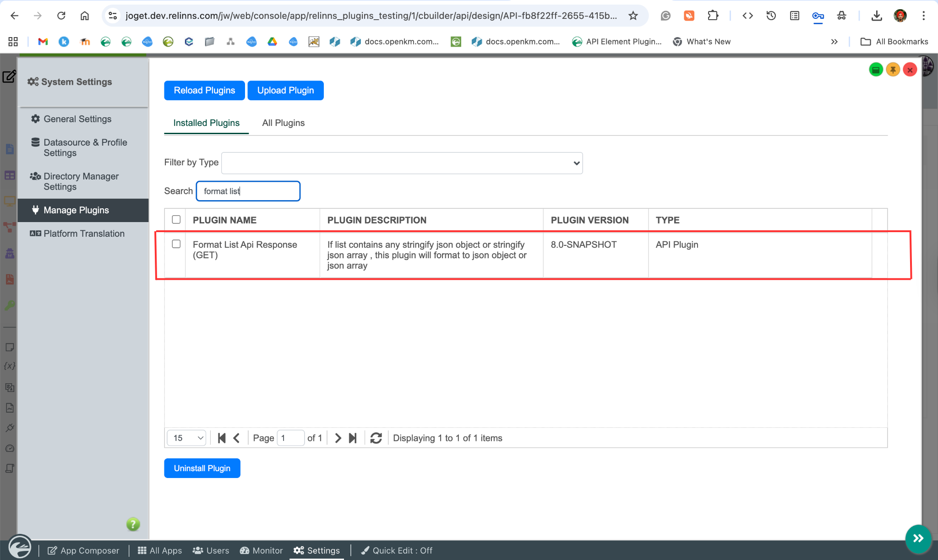Click the next page arrow
938x560 pixels.
point(338,438)
